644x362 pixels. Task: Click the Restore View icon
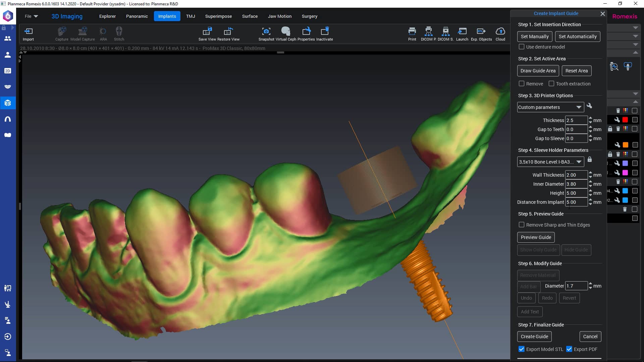(228, 32)
